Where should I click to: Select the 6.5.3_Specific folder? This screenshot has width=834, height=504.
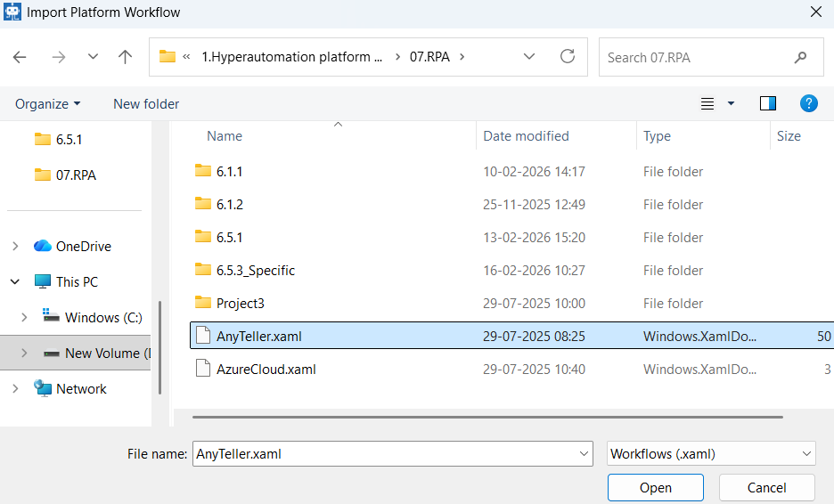pos(511,271)
